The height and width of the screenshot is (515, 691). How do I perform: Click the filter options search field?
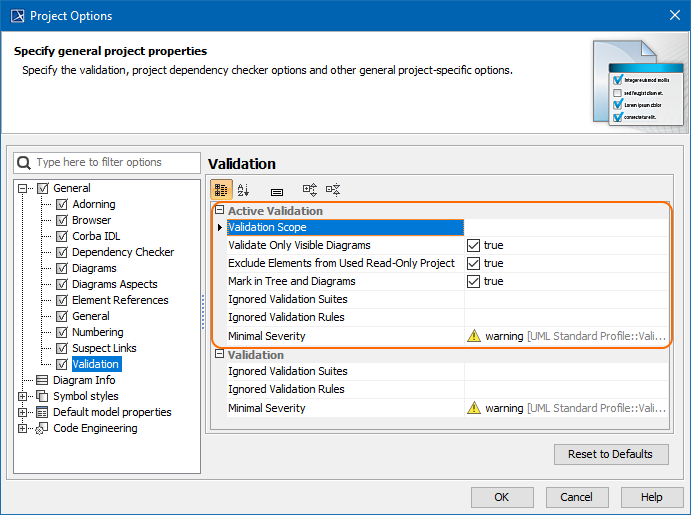tap(110, 162)
